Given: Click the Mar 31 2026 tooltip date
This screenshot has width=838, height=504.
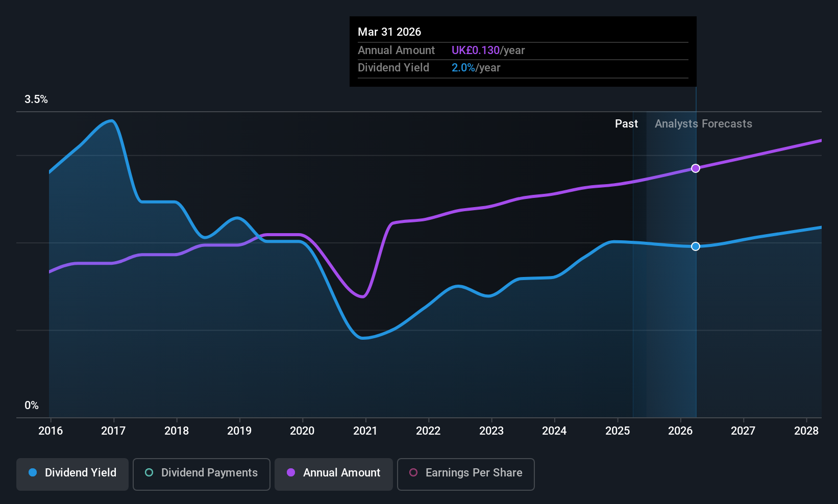Looking at the screenshot, I should [x=389, y=32].
